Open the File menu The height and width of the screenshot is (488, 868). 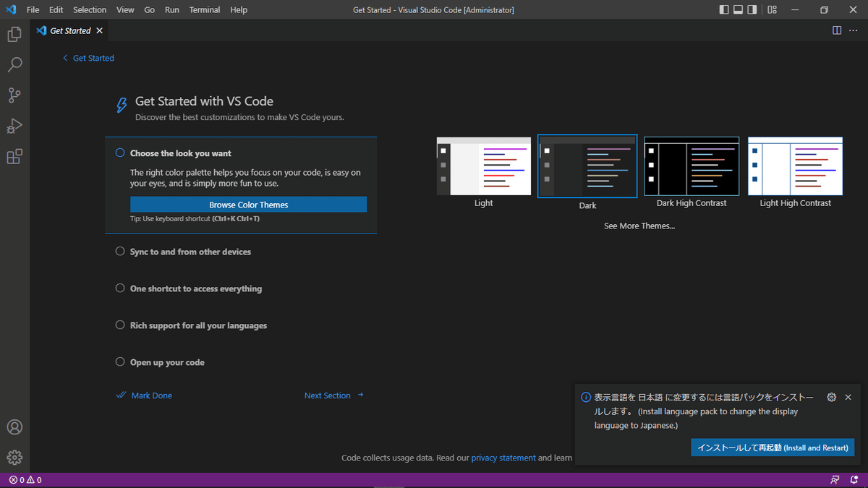(x=33, y=9)
